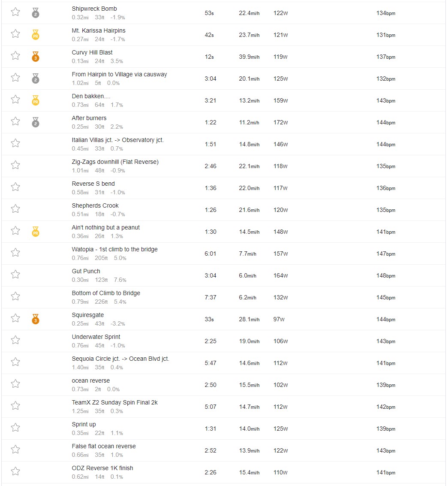This screenshot has height=486, width=448.
Task: Click the PR medal on Den bakken....
Action: point(36,100)
